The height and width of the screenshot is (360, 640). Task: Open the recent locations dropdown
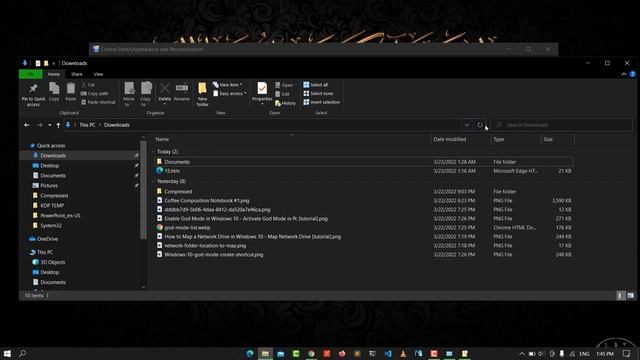49,125
